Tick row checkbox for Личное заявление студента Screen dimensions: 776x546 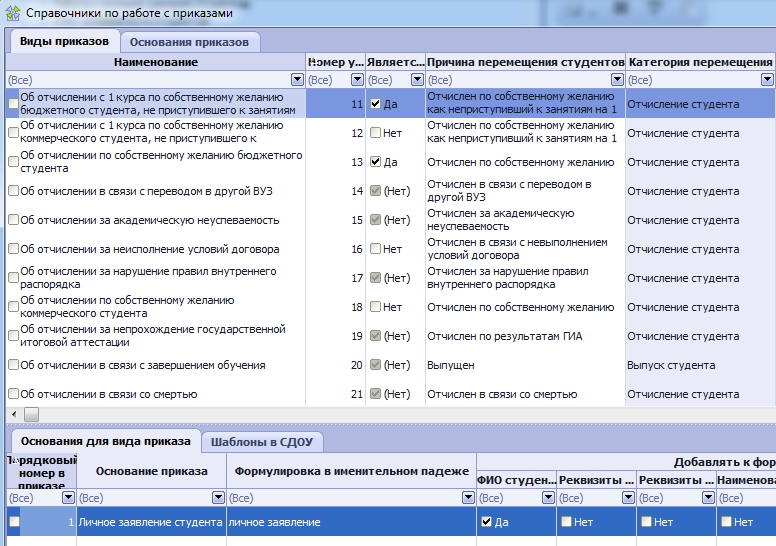(x=14, y=521)
